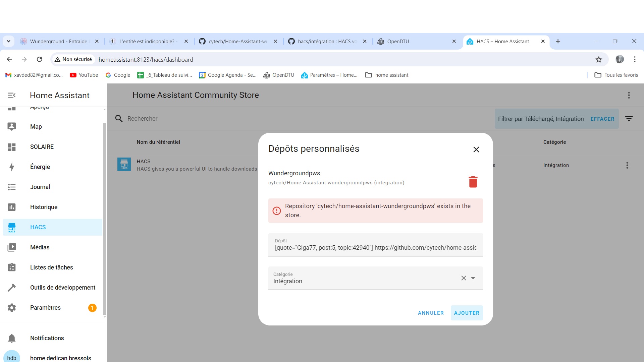
Task: Open the HACS sidebar item
Action: 38,227
